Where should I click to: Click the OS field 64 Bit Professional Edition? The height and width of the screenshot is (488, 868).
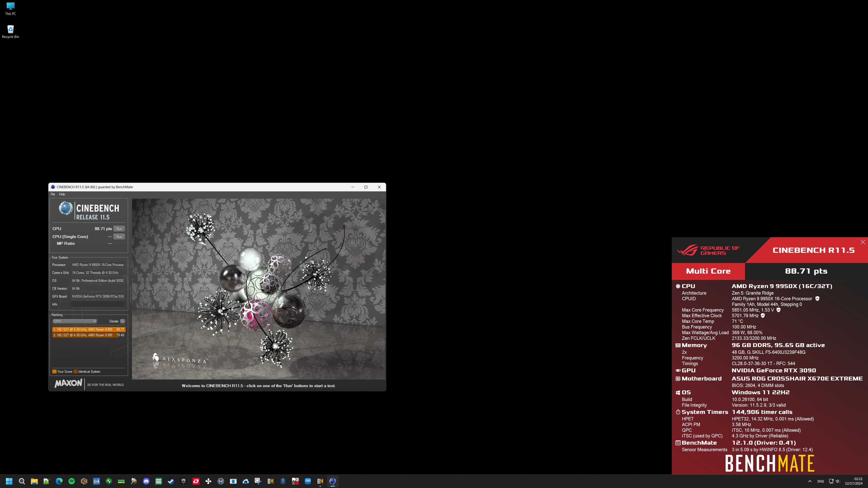coord(98,281)
